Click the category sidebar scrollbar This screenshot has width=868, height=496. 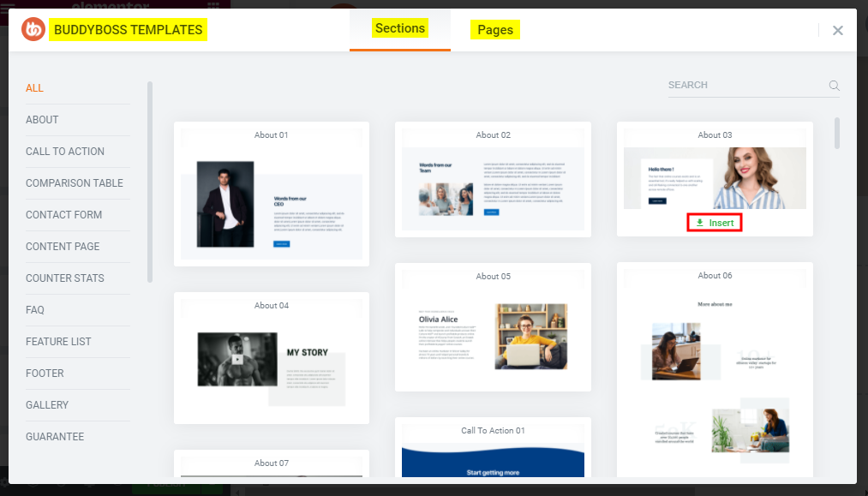point(150,182)
